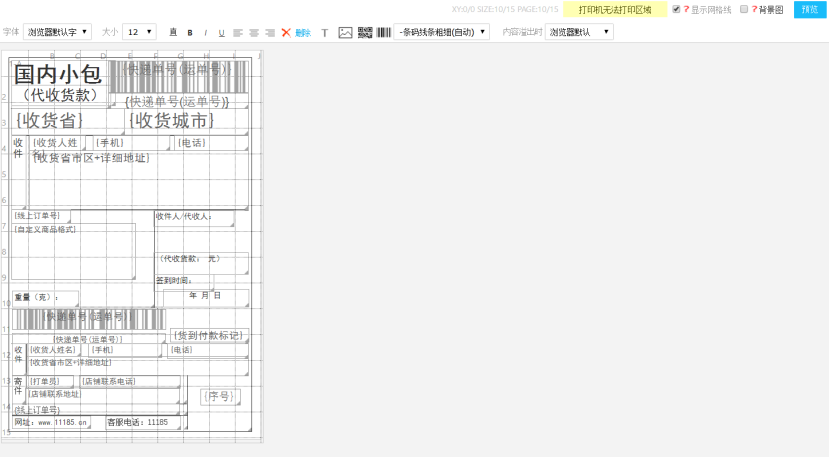
Task: Toggle underline formatting
Action: (x=221, y=33)
